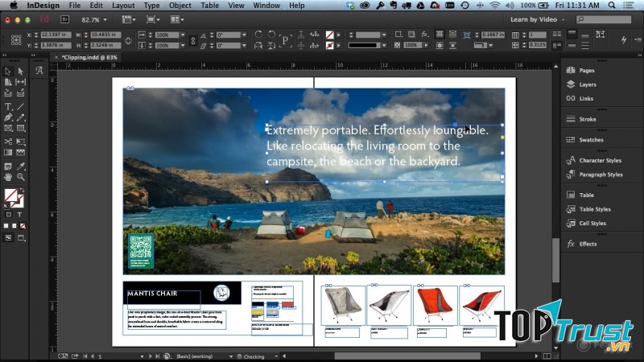The width and height of the screenshot is (644, 362).
Task: Toggle formatting affects text
Action: tap(19, 214)
